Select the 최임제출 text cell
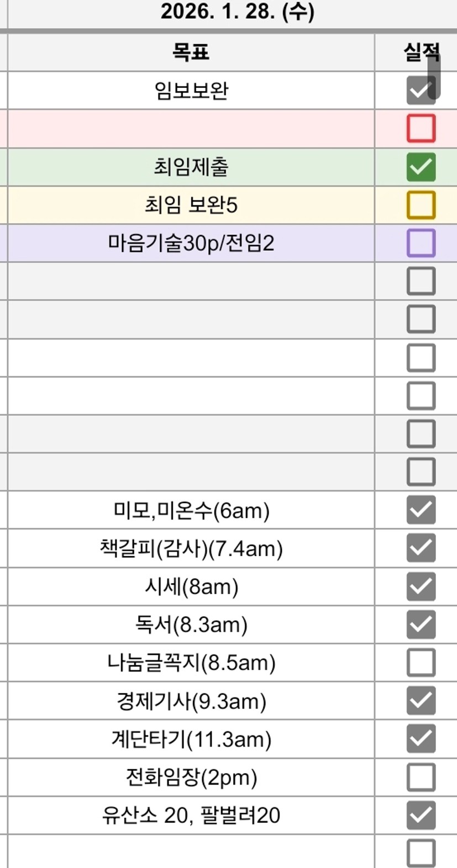This screenshot has width=457, height=868. 191,167
